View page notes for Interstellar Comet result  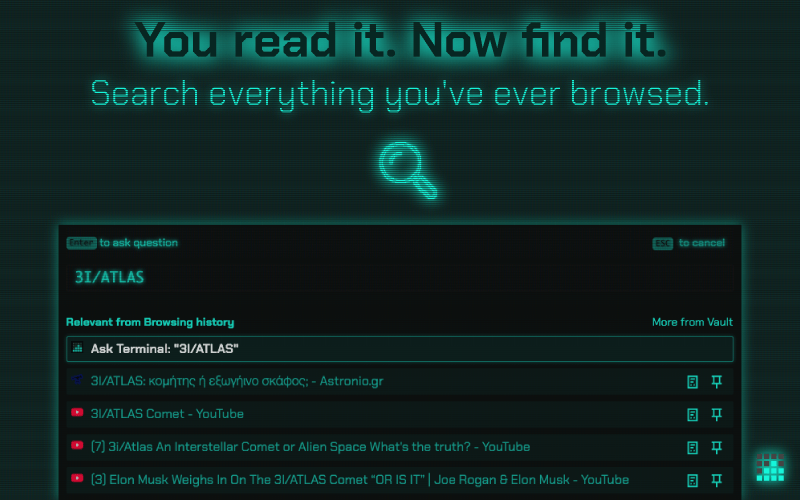pos(692,447)
